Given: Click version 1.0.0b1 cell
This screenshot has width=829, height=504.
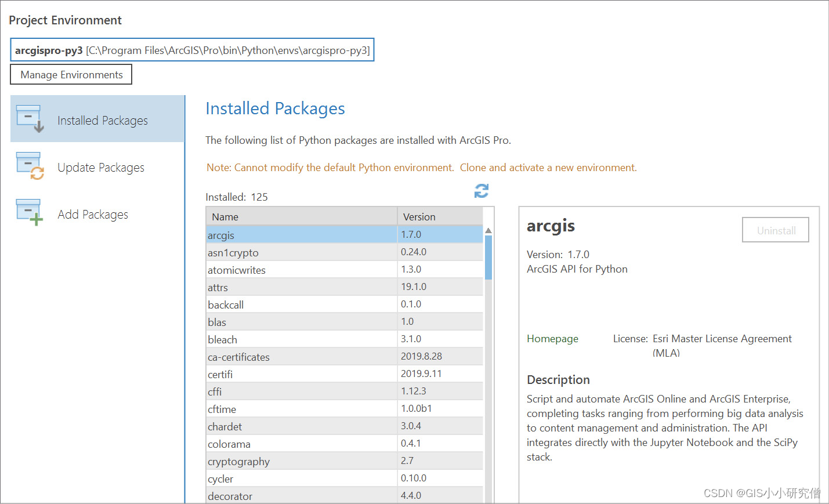Looking at the screenshot, I should pos(440,408).
